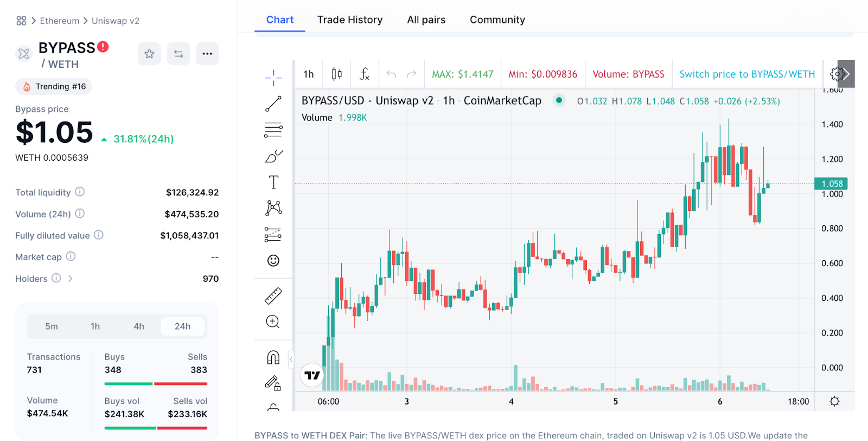Expand the Holders details chevron
This screenshot has height=441, width=868.
coord(70,279)
